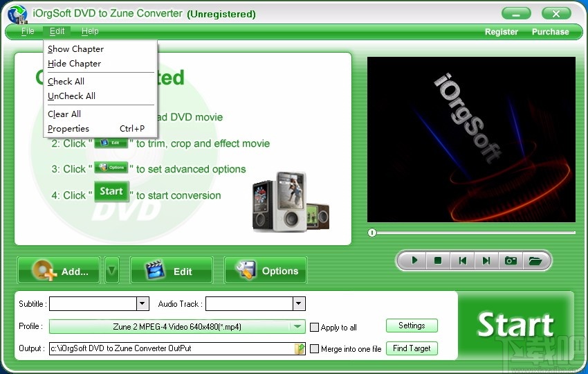This screenshot has width=588, height=374.
Task: Click the small Edit icon in step 2
Action: pos(111,143)
